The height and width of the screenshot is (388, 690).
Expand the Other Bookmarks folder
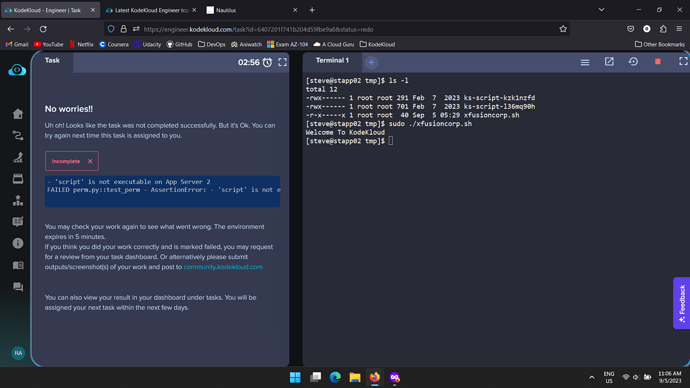pyautogui.click(x=660, y=44)
